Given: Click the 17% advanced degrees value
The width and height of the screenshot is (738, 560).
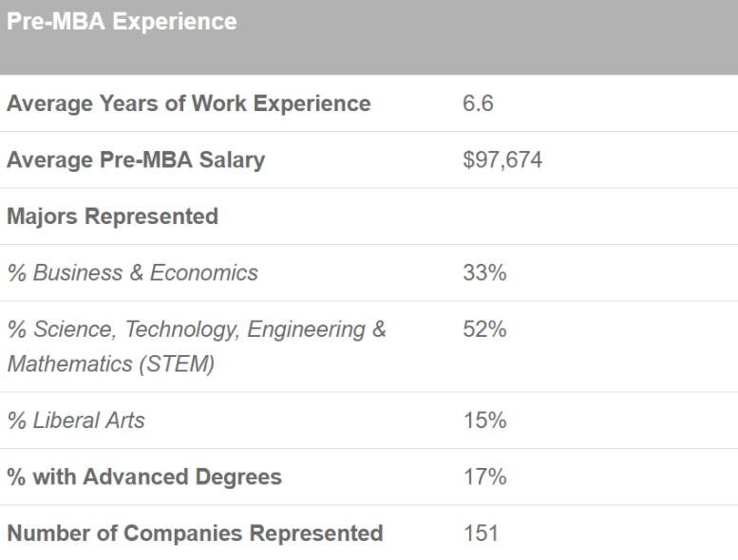Looking at the screenshot, I should pyautogui.click(x=484, y=477).
